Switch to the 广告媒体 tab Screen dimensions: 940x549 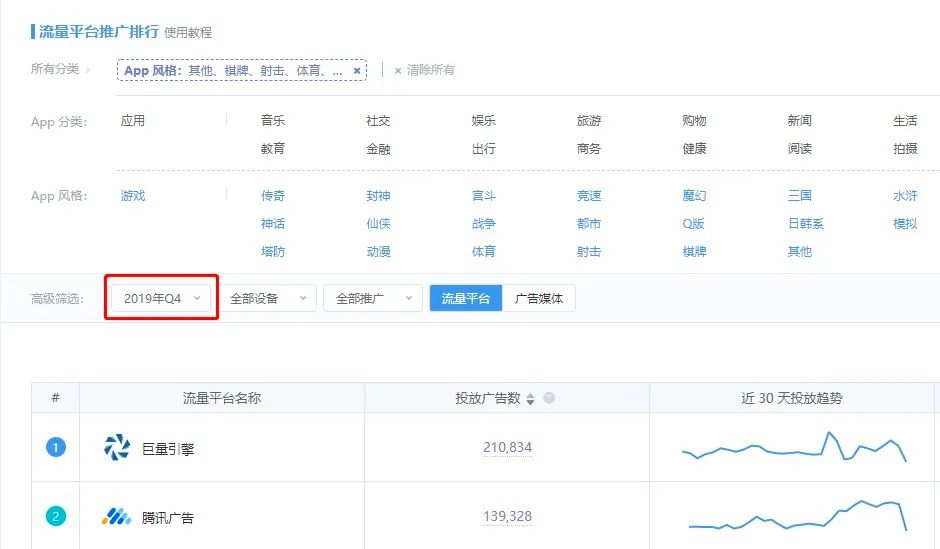[538, 298]
